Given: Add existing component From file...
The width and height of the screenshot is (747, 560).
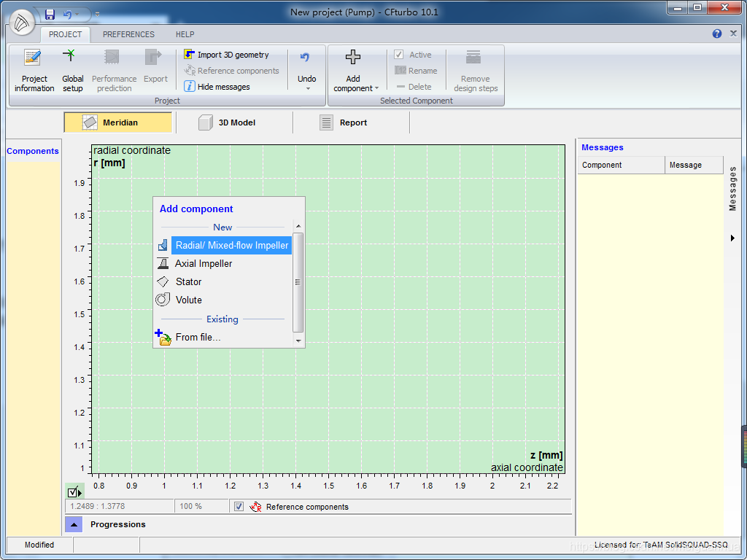Looking at the screenshot, I should point(198,337).
